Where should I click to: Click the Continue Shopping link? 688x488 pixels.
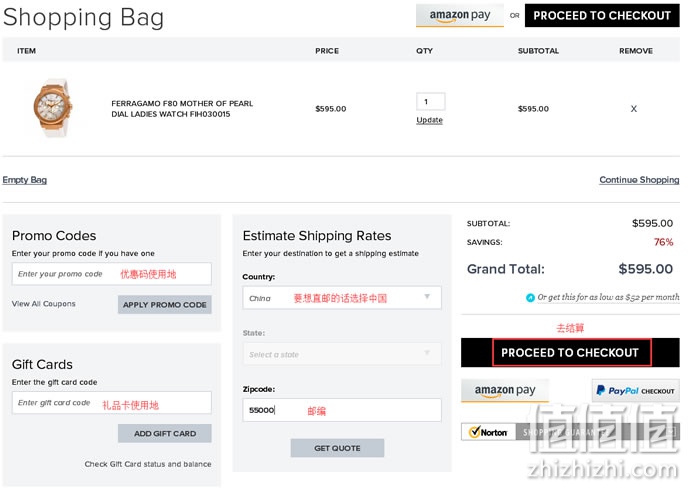tap(639, 179)
